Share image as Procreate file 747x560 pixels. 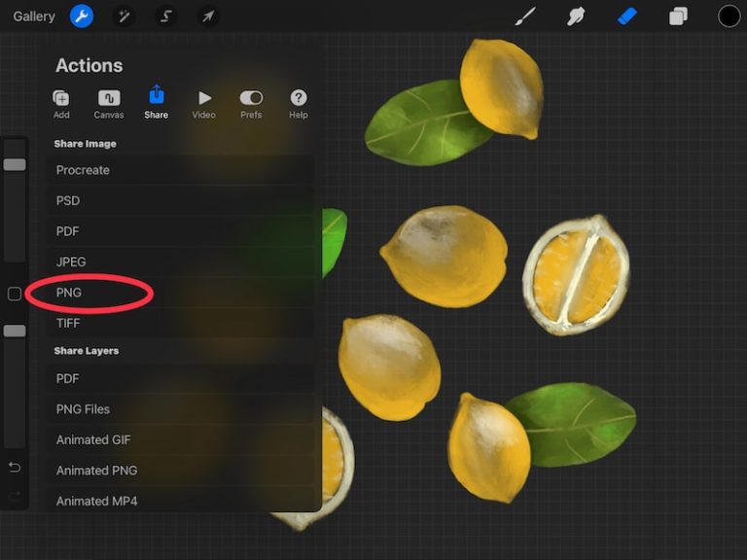click(x=180, y=170)
